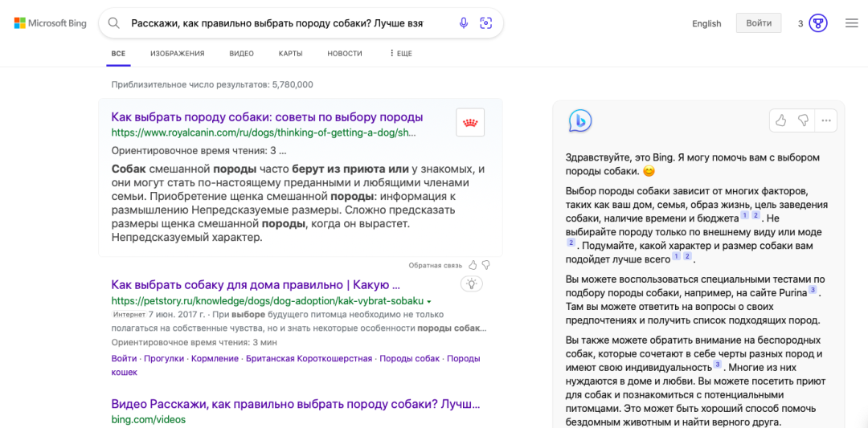Thumbs down next to Обратная связь
This screenshot has width=868, height=428.
[x=485, y=265]
